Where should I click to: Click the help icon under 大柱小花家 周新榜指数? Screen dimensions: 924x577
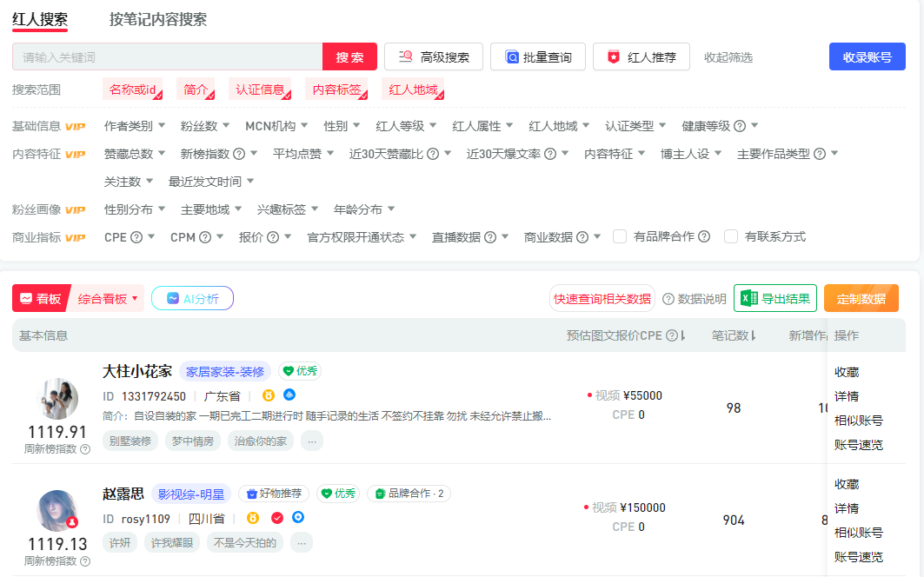coord(85,449)
